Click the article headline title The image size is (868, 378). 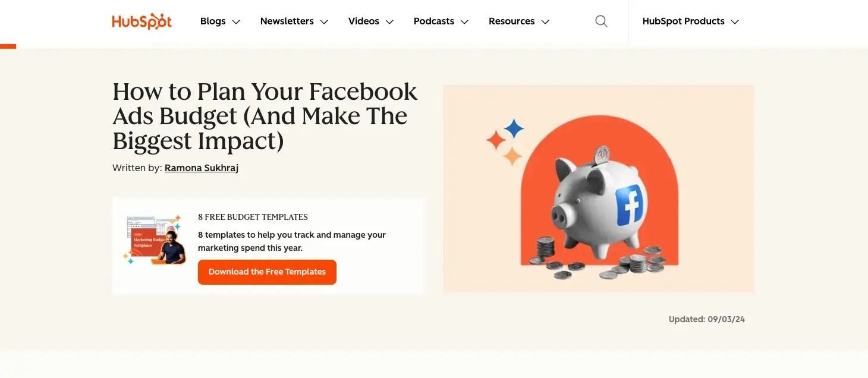point(265,116)
